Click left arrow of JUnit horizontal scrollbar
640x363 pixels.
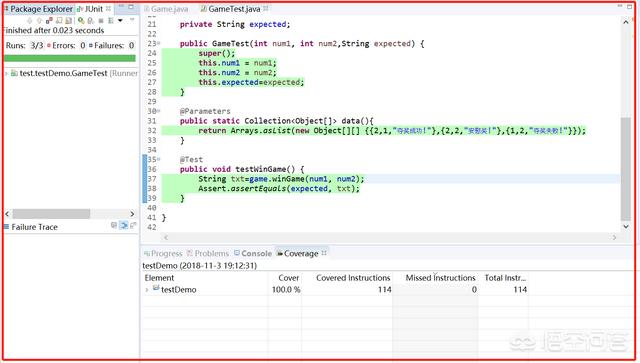[x=7, y=214]
